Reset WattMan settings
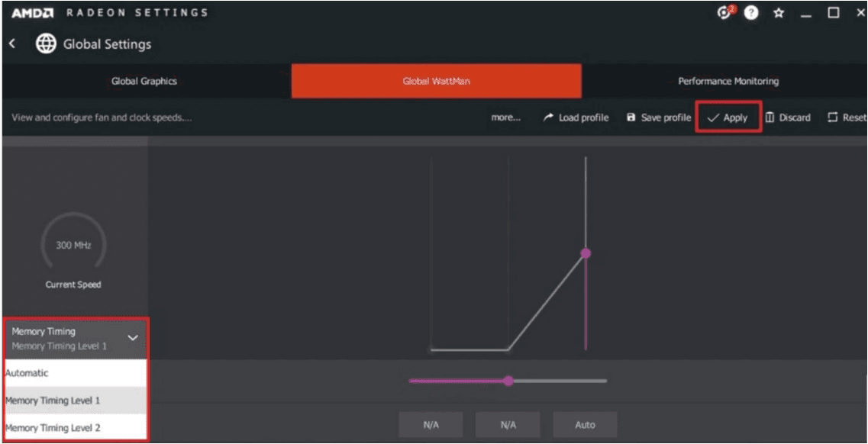Screen dimensions: 868x444 pyautogui.click(x=847, y=117)
